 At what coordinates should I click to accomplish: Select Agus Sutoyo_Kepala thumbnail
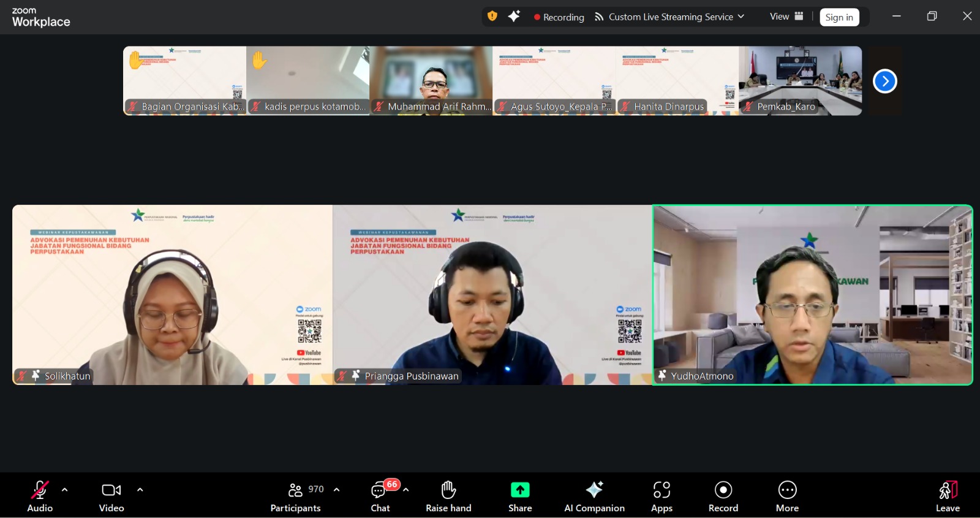[554, 81]
